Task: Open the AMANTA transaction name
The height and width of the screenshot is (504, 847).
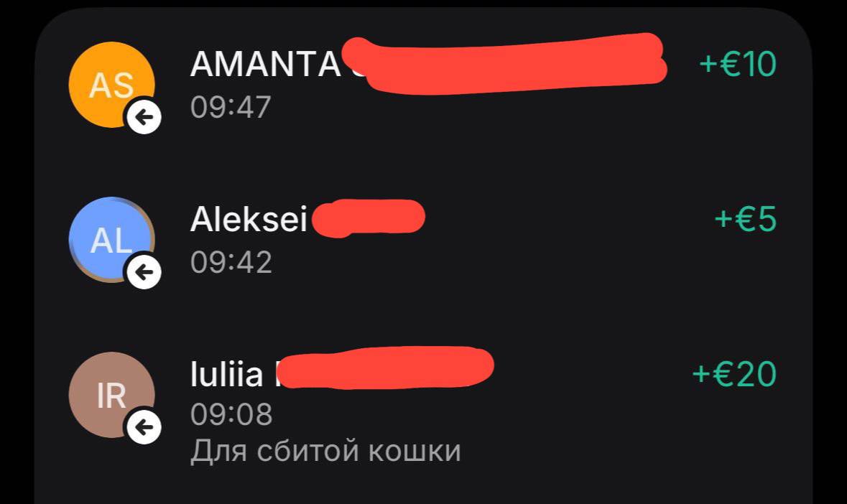Action: [265, 64]
